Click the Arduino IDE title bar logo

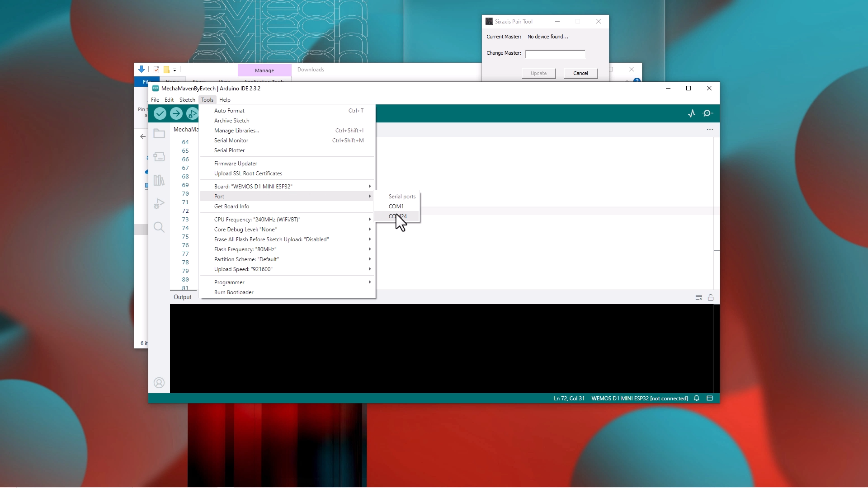point(156,88)
